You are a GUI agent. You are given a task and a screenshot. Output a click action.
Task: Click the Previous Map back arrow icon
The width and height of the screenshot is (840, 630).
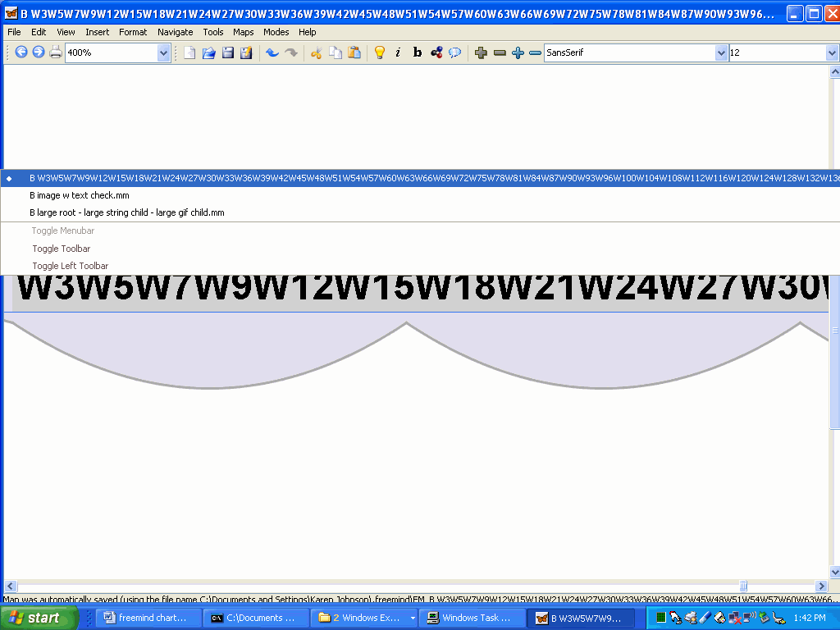[21, 52]
